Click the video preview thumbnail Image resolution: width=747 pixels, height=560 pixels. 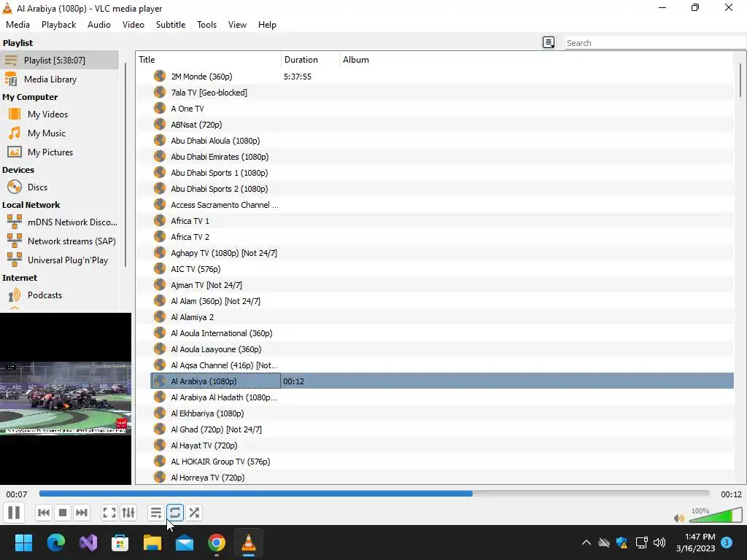(x=65, y=399)
